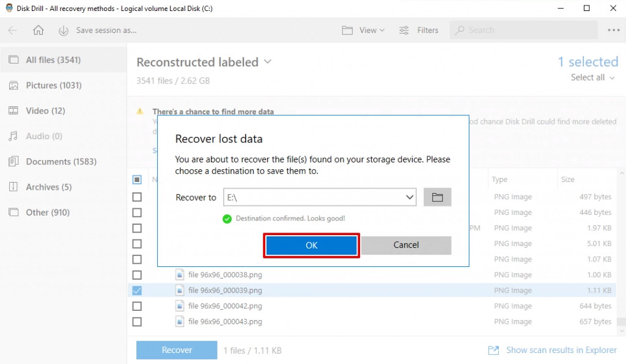Check the 5.01 KB PNG row checkbox

point(137,244)
